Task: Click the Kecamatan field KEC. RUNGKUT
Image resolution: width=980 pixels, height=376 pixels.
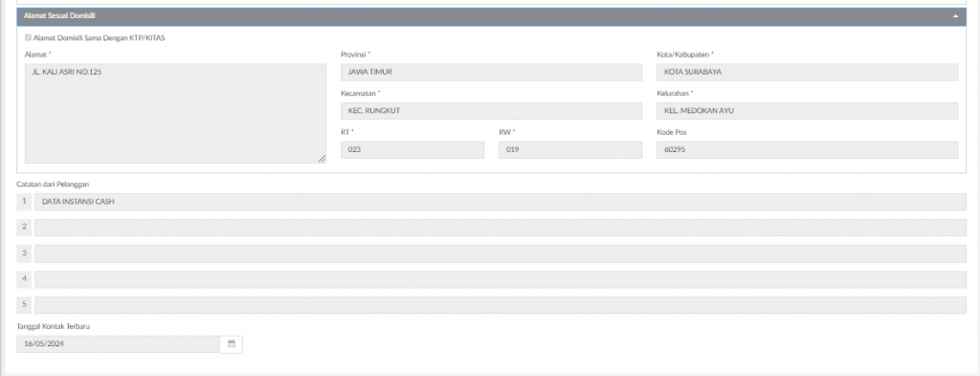Action: pyautogui.click(x=491, y=111)
